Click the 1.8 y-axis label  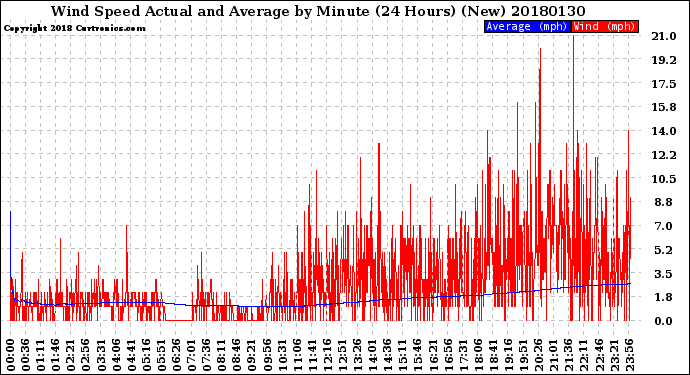[664, 297]
